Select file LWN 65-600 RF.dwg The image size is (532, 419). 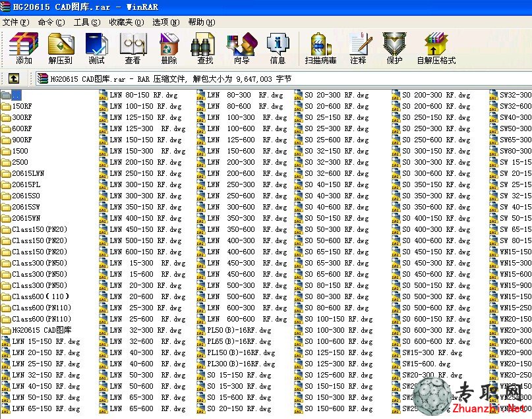click(148, 409)
